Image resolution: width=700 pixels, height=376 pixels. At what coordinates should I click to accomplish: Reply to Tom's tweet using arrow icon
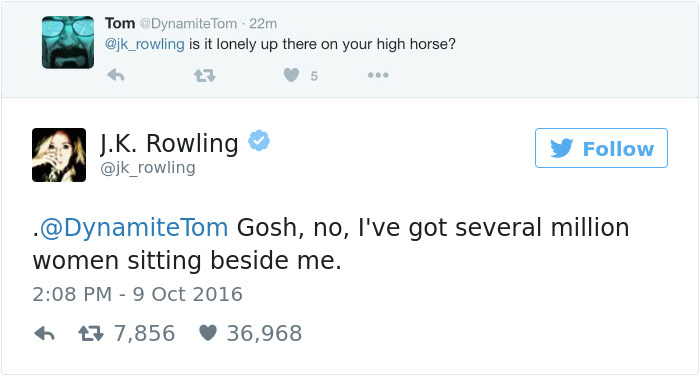pos(116,75)
